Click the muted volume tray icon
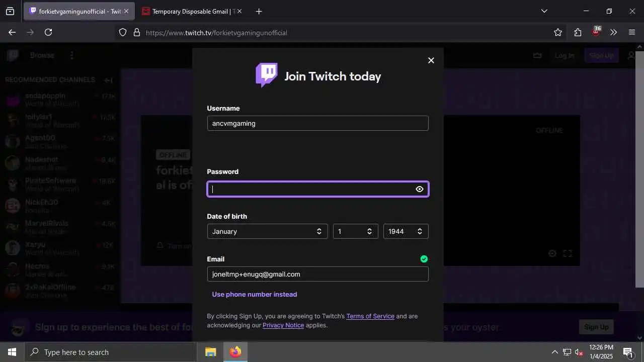644x362 pixels. (579, 352)
